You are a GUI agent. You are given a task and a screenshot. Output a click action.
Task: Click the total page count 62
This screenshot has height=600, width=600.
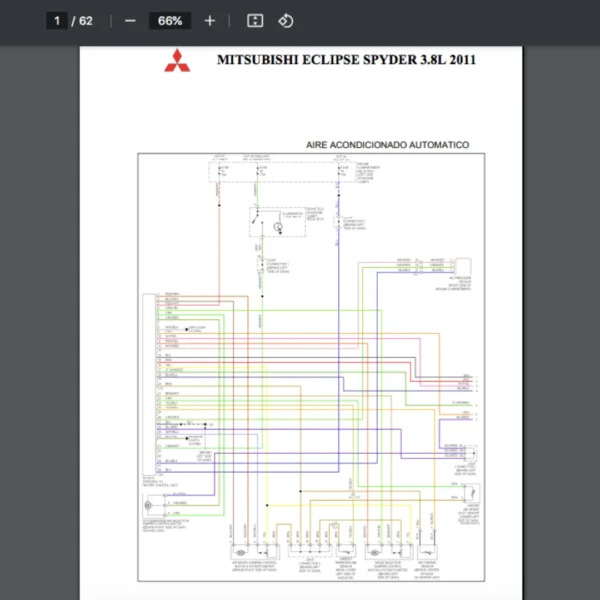[86, 21]
